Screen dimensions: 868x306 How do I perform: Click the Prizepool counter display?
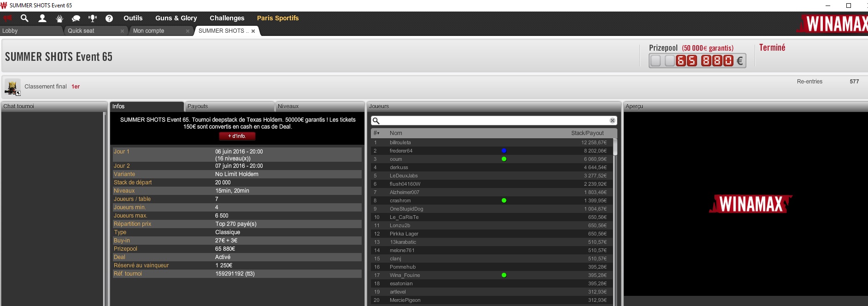coord(697,61)
